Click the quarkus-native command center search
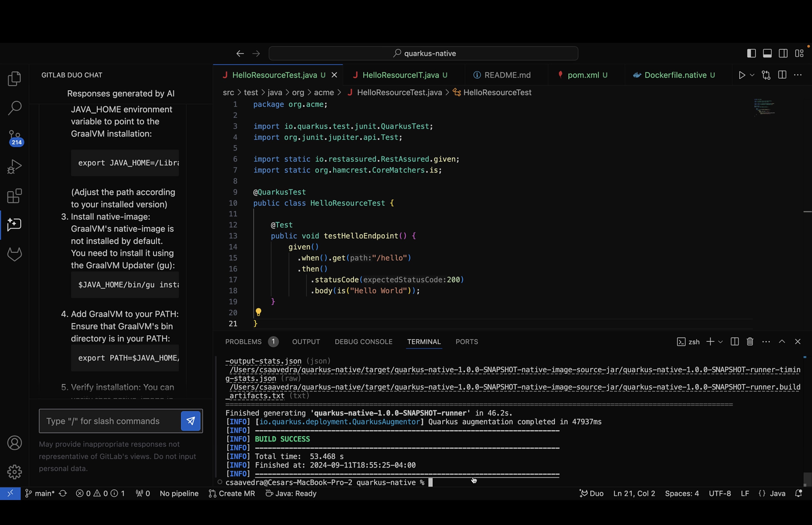Image resolution: width=812 pixels, height=525 pixels. coord(423,53)
